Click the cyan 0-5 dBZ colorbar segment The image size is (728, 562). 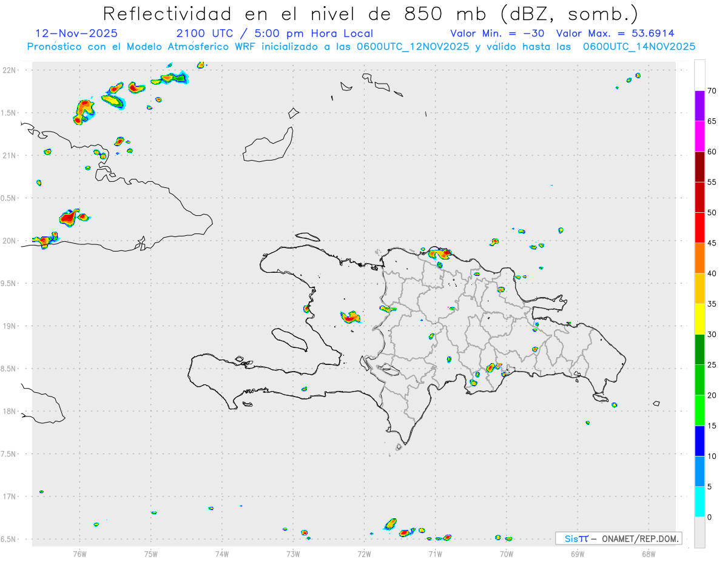pyautogui.click(x=699, y=502)
